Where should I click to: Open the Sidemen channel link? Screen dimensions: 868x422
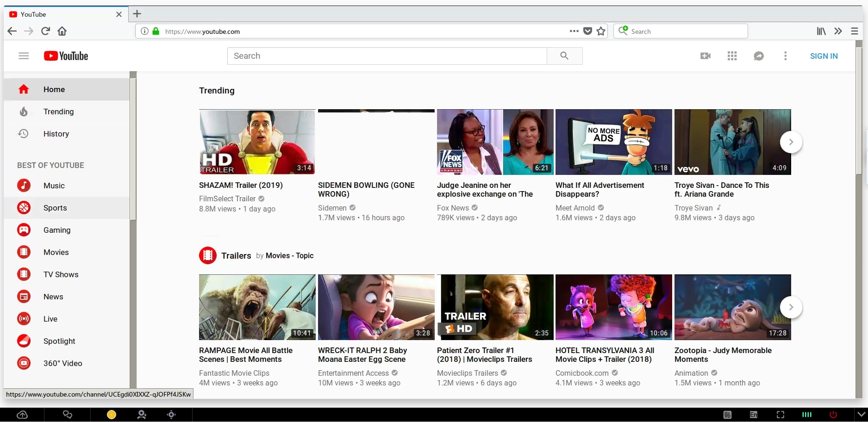[x=332, y=208]
